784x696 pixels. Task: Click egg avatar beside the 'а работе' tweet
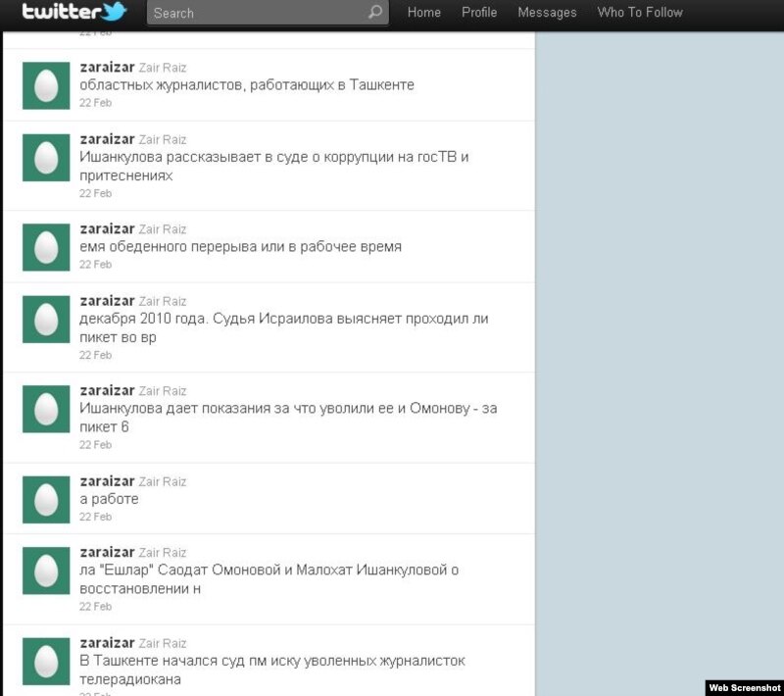point(46,499)
